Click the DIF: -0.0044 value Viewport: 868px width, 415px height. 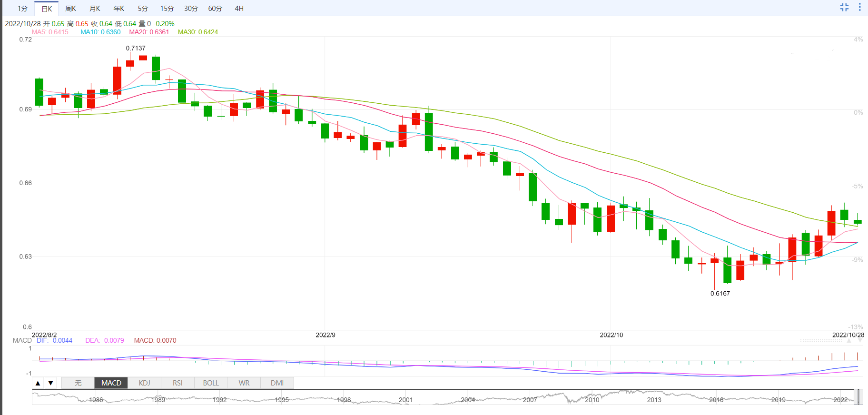[x=54, y=340]
